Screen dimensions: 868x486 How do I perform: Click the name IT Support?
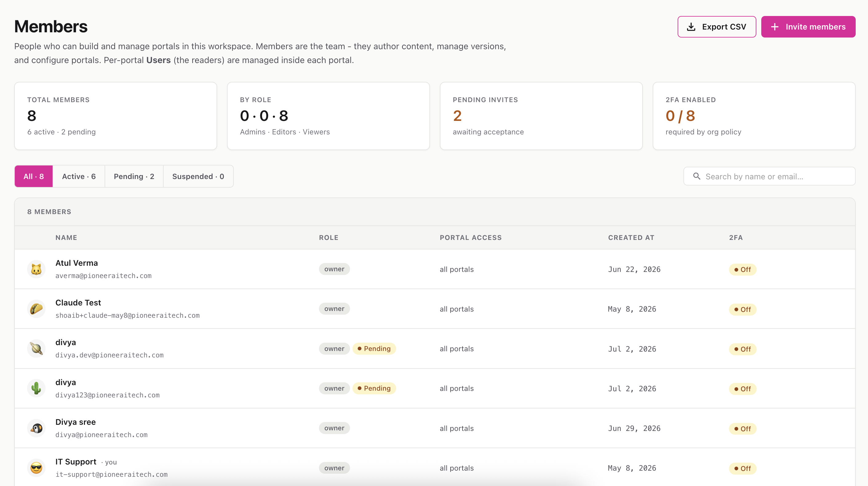(x=76, y=462)
